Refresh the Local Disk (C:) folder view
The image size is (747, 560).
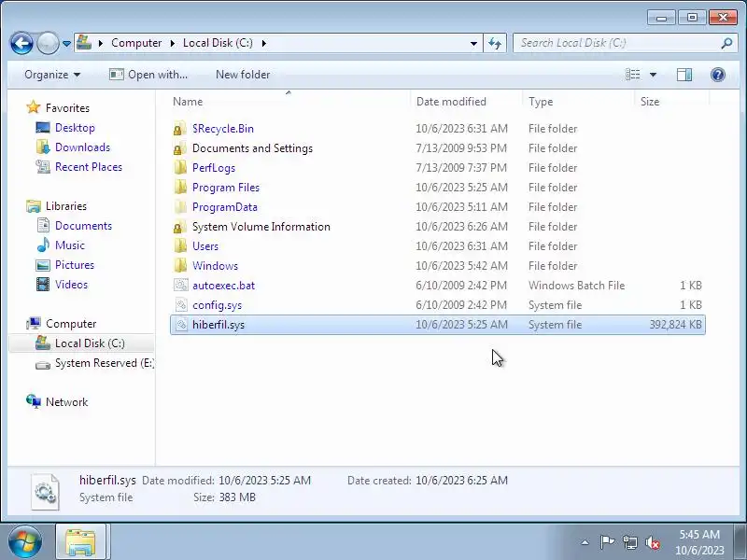tap(495, 43)
